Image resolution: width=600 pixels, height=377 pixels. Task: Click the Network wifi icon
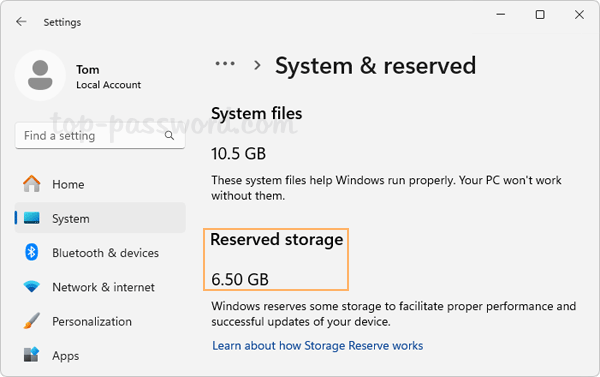(x=31, y=286)
